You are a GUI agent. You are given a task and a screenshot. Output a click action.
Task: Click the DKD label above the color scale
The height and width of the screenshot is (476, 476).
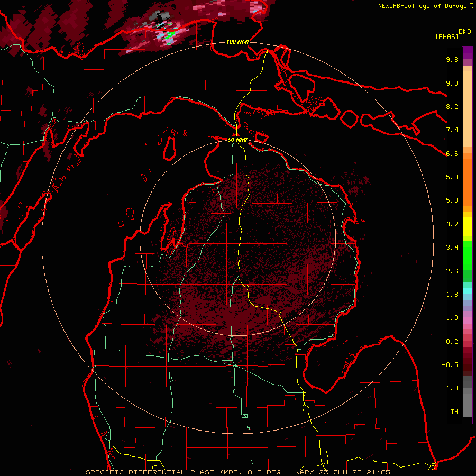(464, 32)
